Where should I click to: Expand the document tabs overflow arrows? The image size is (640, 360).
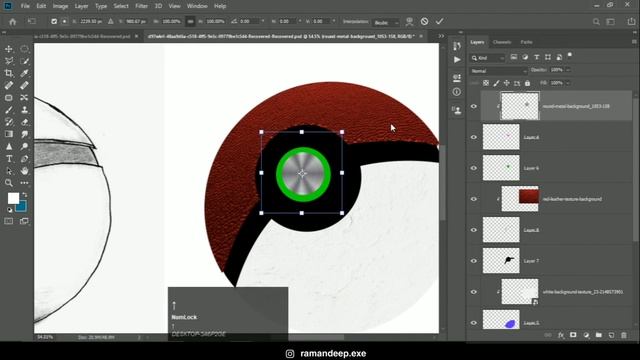point(441,36)
